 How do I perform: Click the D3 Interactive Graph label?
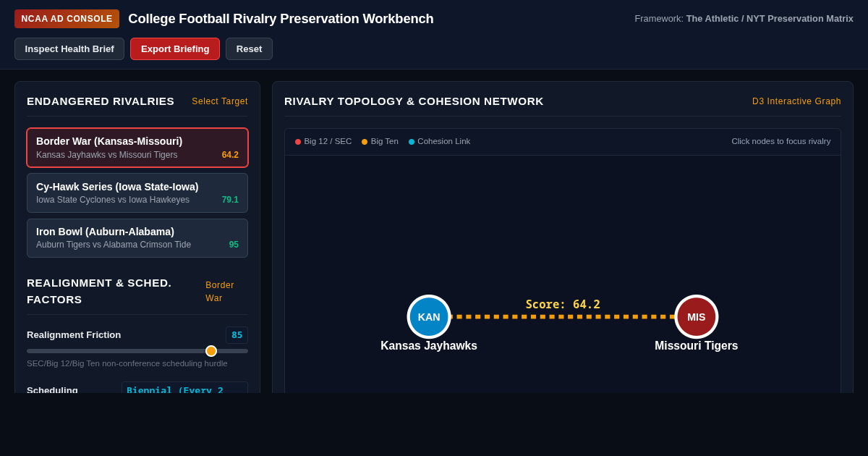click(796, 101)
